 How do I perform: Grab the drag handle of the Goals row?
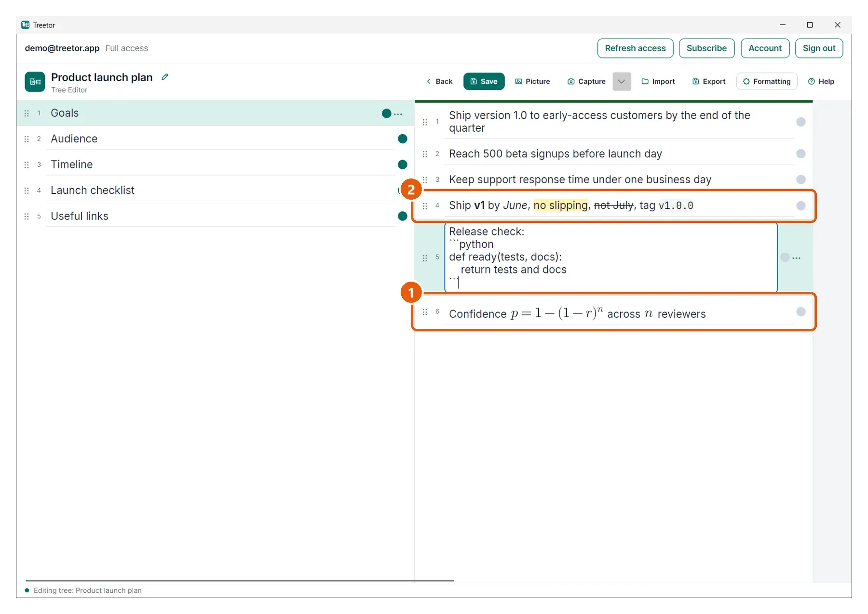(27, 113)
